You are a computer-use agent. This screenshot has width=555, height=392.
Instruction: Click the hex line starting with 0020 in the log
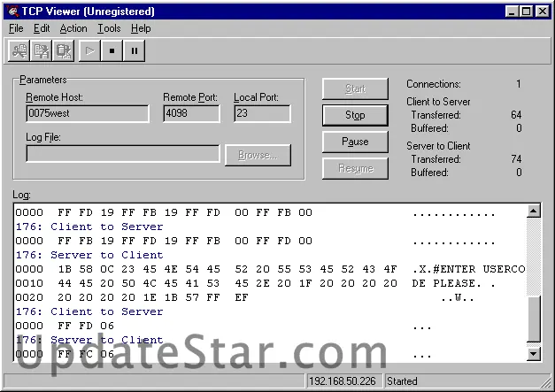[x=244, y=297]
